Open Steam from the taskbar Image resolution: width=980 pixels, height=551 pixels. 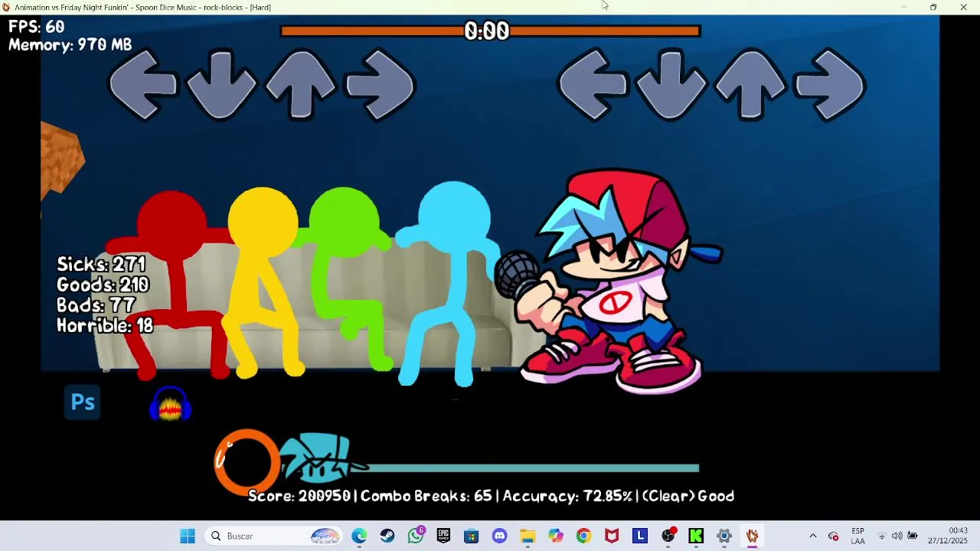click(387, 536)
